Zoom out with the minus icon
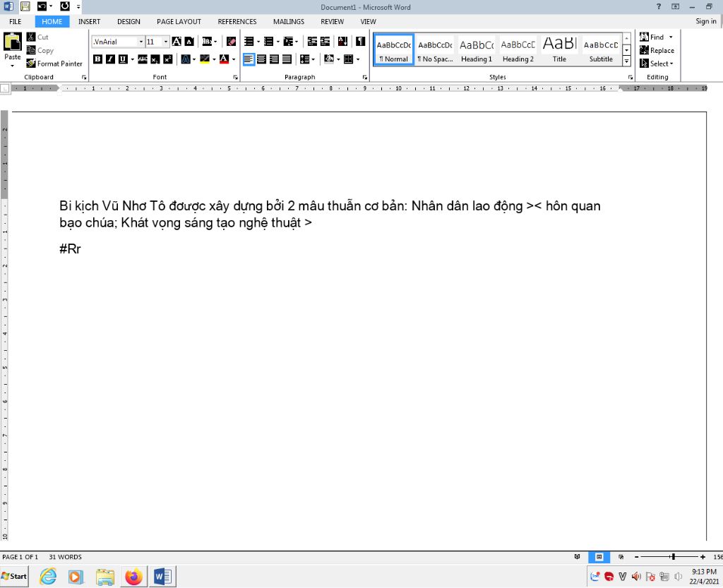Viewport: 723px width, 588px height. coord(637,557)
